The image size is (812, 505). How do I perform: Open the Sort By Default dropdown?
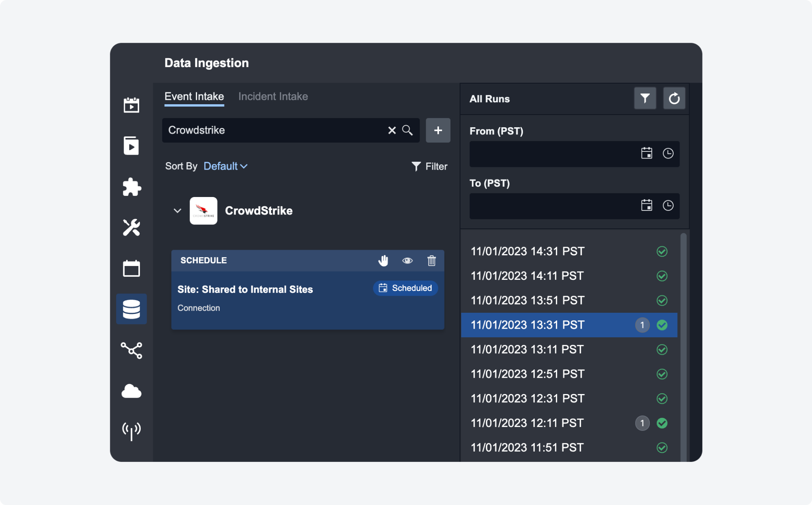coord(225,166)
